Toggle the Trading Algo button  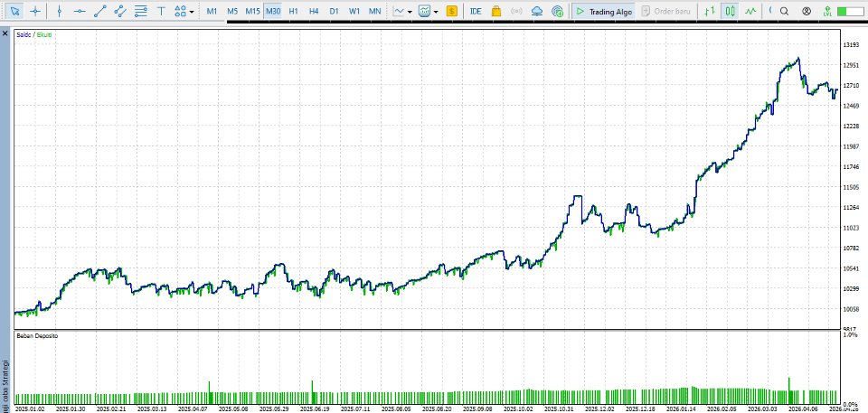[604, 11]
